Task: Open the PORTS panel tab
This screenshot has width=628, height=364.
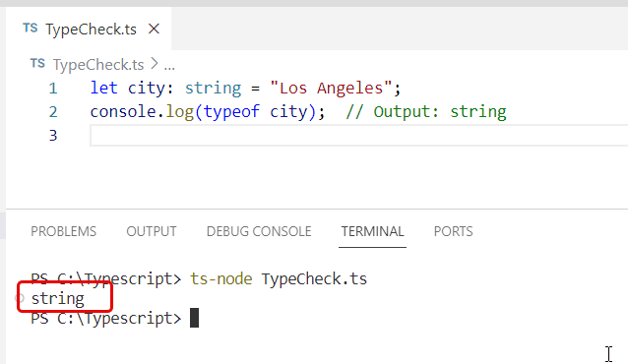Action: pos(454,231)
